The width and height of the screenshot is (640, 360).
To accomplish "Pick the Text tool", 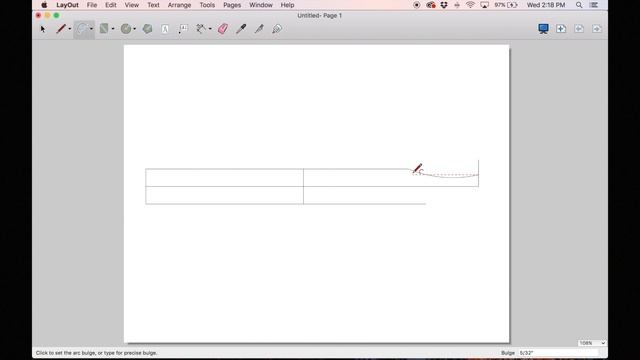I will tap(165, 29).
